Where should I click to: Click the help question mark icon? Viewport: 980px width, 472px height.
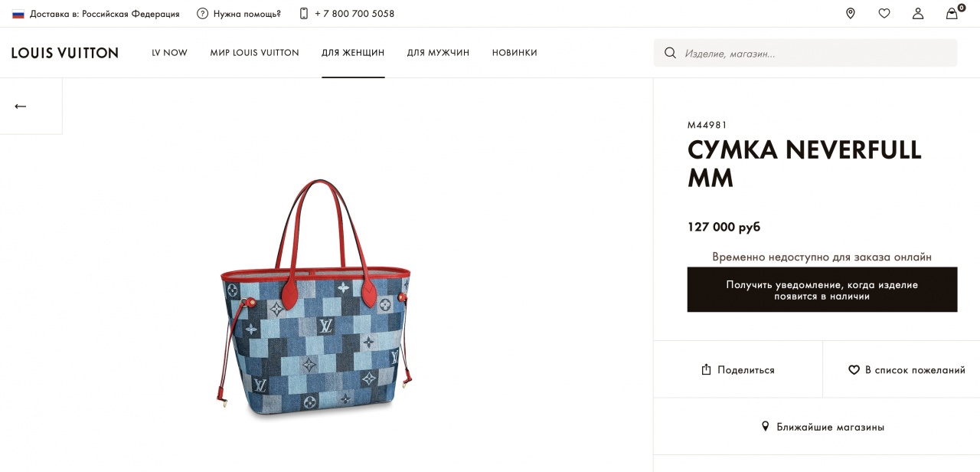pos(202,14)
